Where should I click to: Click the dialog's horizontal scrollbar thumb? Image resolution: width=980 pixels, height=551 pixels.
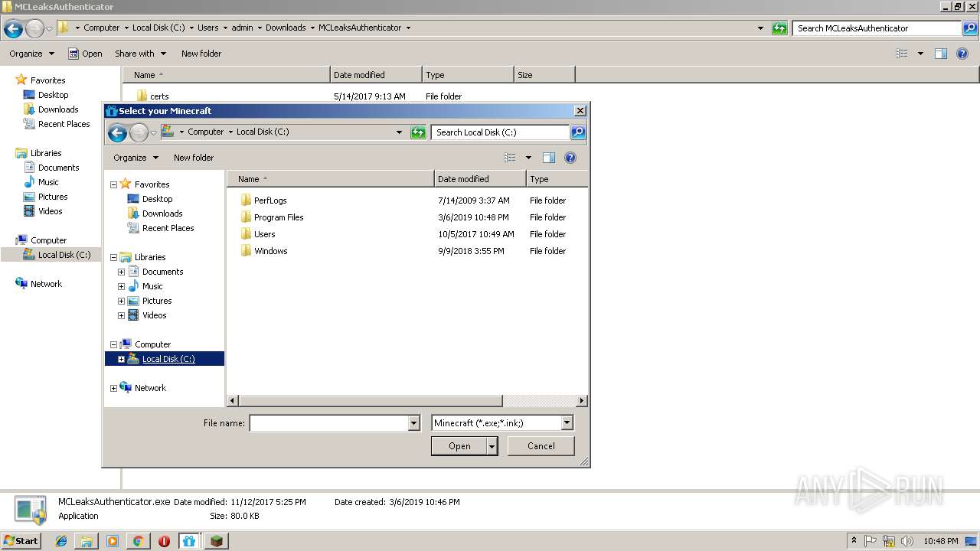[371, 401]
